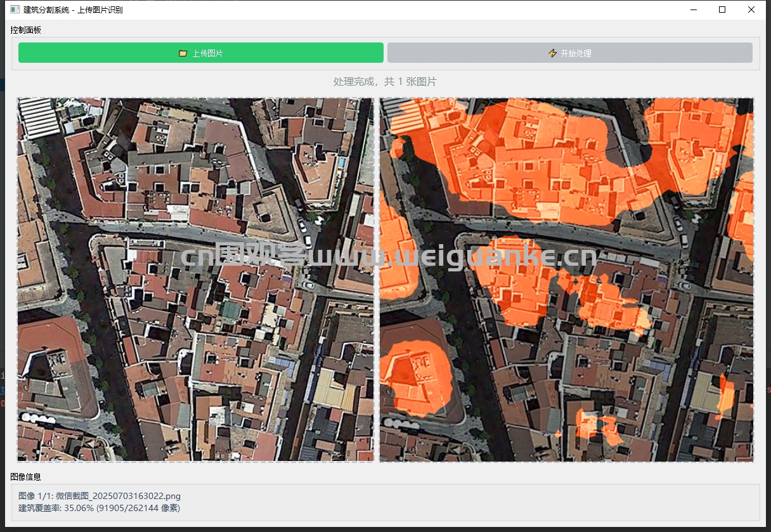Select the segmented result image with orange overlay
The height and width of the screenshot is (532, 771).
[x=567, y=280]
